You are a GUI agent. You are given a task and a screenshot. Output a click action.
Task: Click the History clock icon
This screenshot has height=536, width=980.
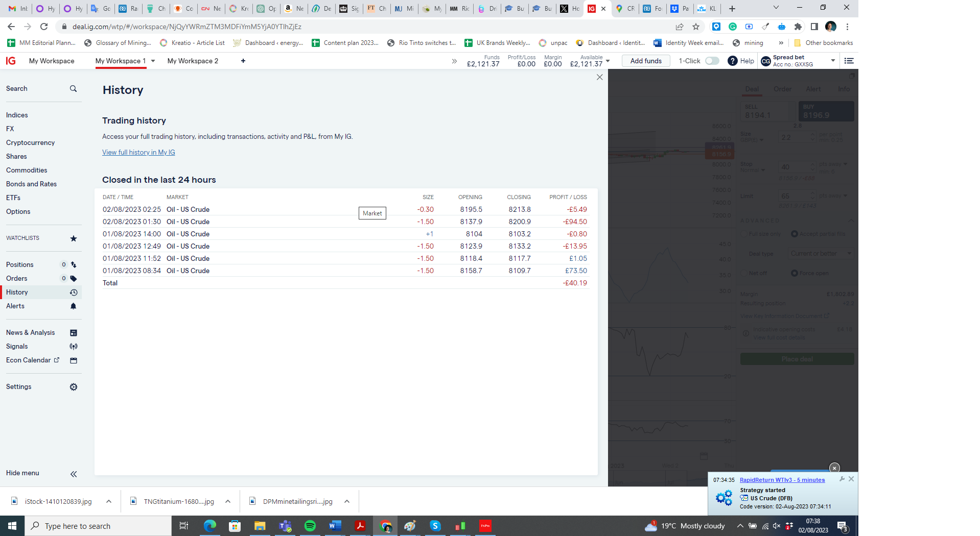coord(74,293)
